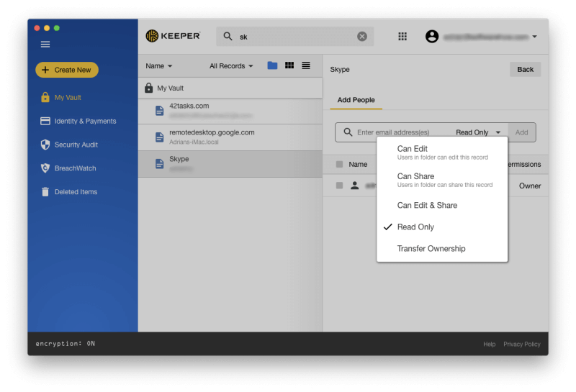Click the Create New button
The image size is (576, 392).
[x=67, y=70]
